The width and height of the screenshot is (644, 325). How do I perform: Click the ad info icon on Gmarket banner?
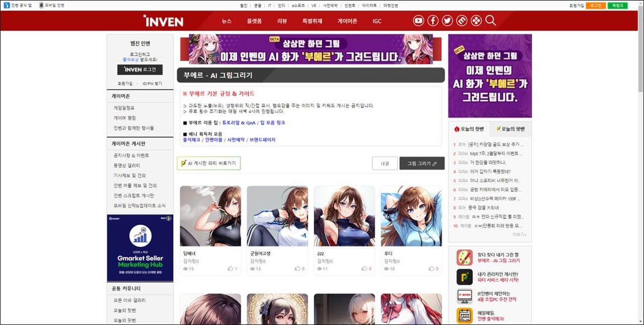click(x=169, y=218)
